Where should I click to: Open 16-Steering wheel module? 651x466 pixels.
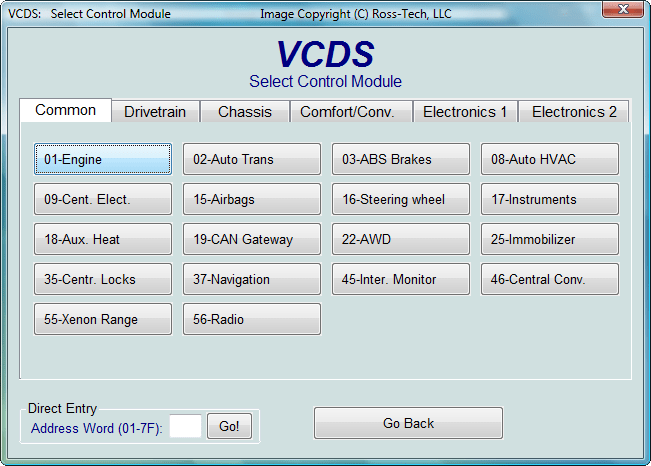click(x=401, y=199)
